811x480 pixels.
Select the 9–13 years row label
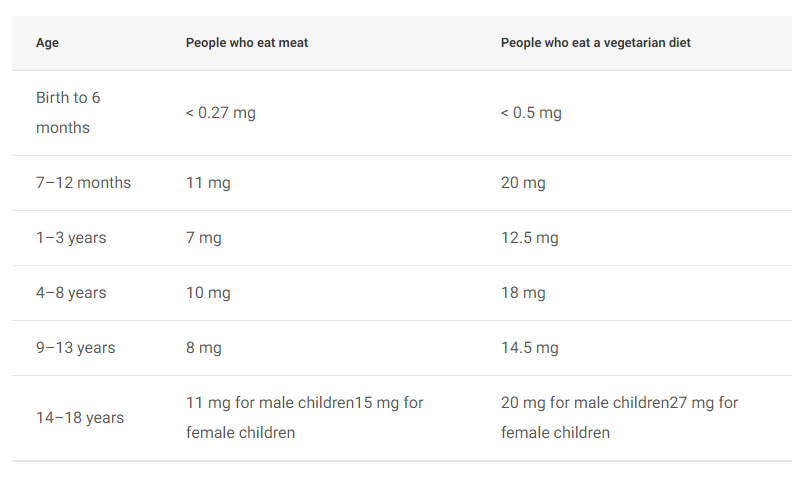76,348
